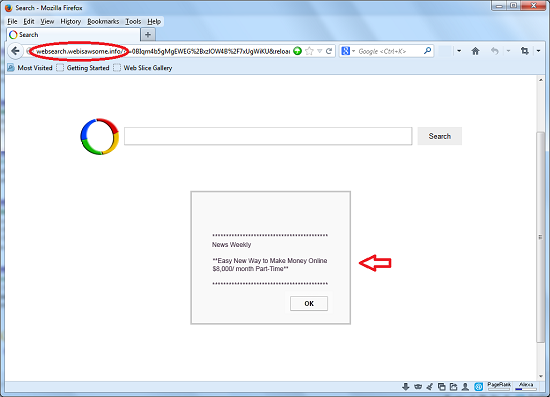Open the History menu
This screenshot has height=397, width=550.
coord(71,22)
